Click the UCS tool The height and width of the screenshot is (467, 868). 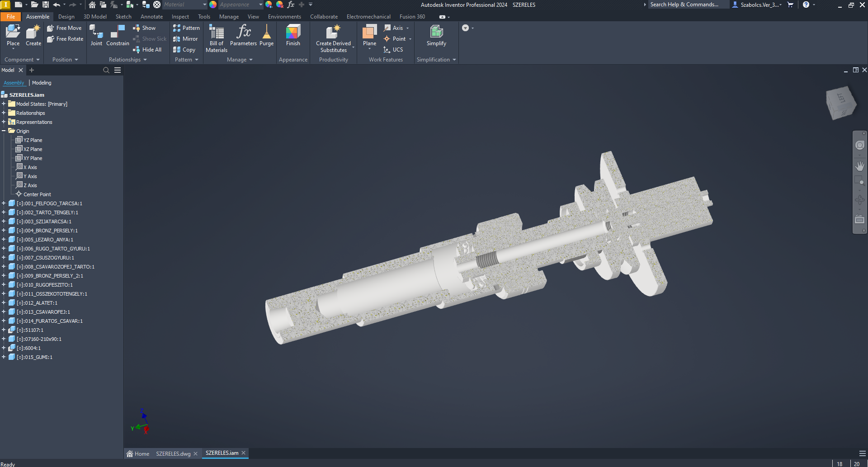coord(393,50)
